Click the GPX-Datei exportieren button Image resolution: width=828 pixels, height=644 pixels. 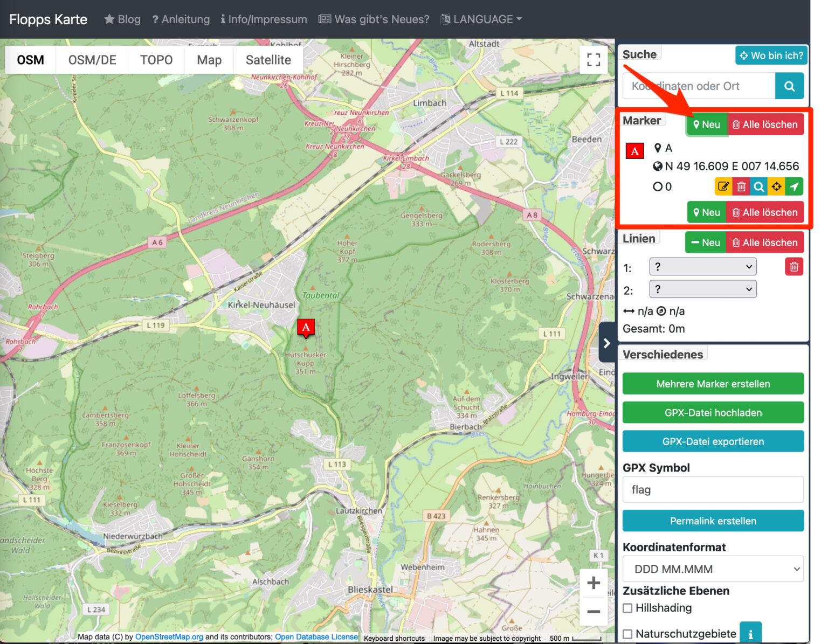(713, 441)
